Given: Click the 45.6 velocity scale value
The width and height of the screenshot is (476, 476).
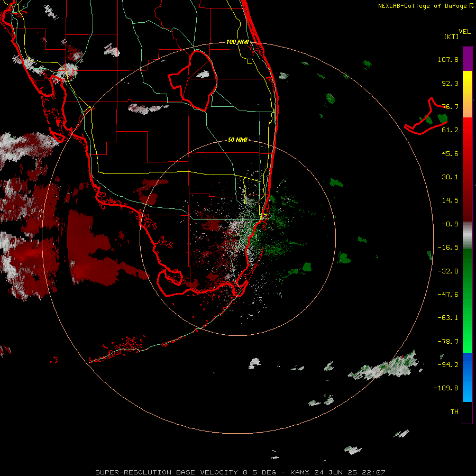Looking at the screenshot, I should [450, 153].
